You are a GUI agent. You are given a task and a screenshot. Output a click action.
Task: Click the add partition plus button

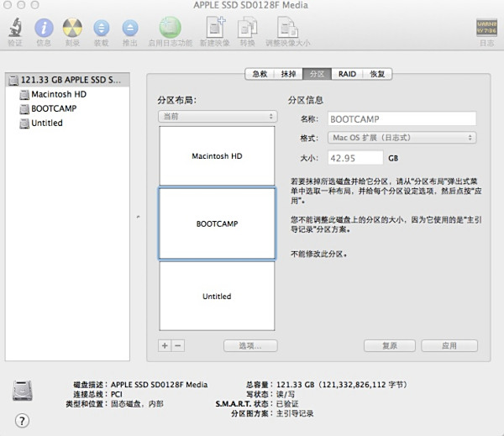[x=165, y=345]
